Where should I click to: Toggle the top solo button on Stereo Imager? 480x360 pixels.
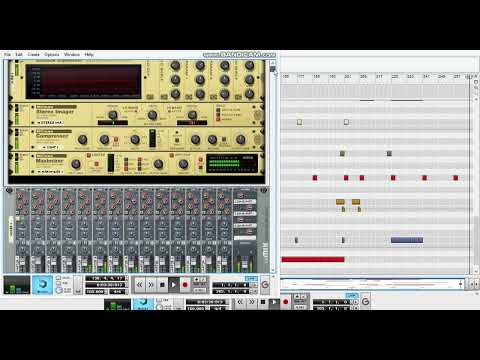pos(218,110)
